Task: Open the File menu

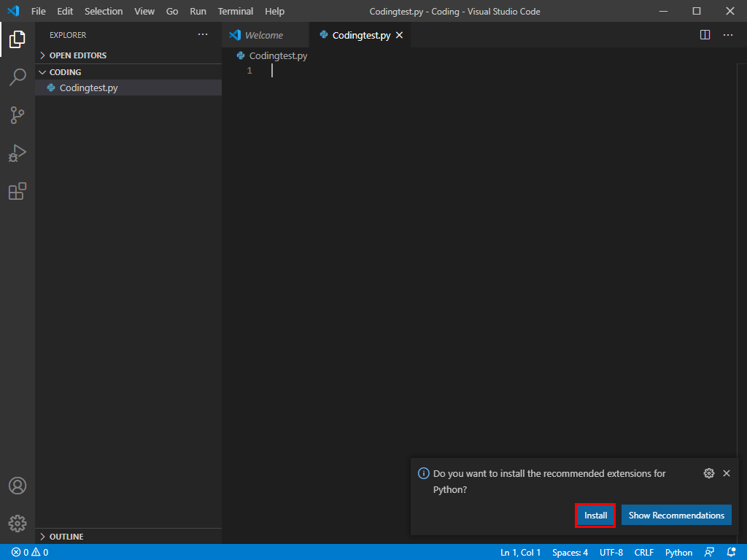Action: tap(39, 11)
